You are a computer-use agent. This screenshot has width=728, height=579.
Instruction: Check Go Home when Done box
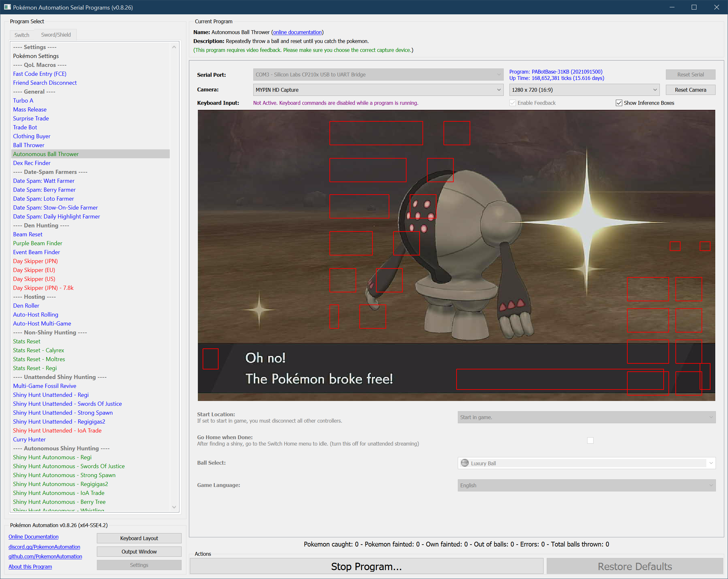pos(590,440)
